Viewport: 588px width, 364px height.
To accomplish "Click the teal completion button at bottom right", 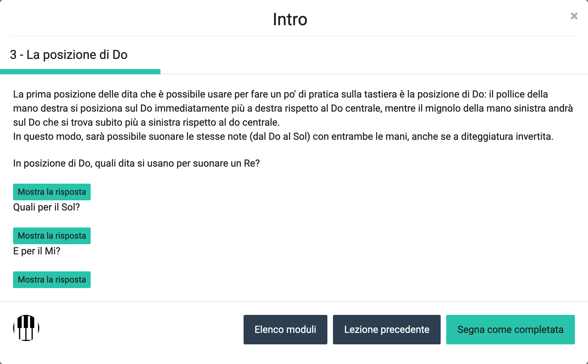I will [510, 330].
